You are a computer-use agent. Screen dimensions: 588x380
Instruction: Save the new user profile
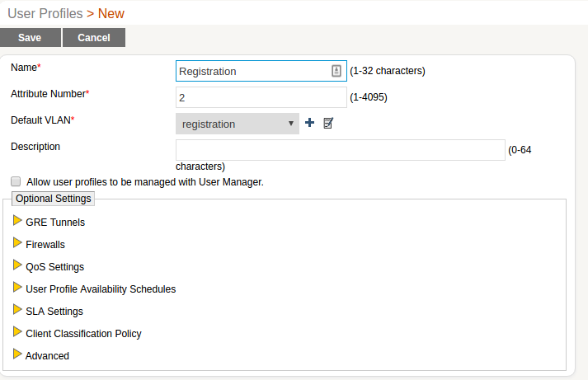[30, 38]
